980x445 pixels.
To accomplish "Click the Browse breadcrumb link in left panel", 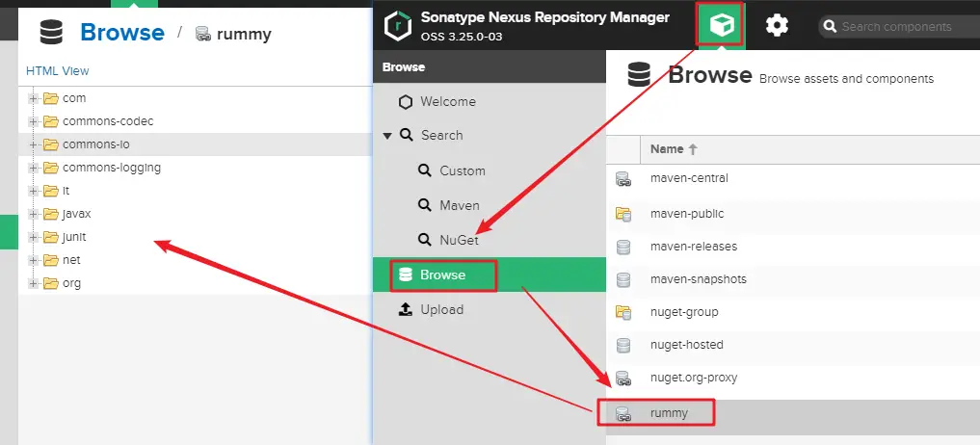I will click(x=122, y=33).
